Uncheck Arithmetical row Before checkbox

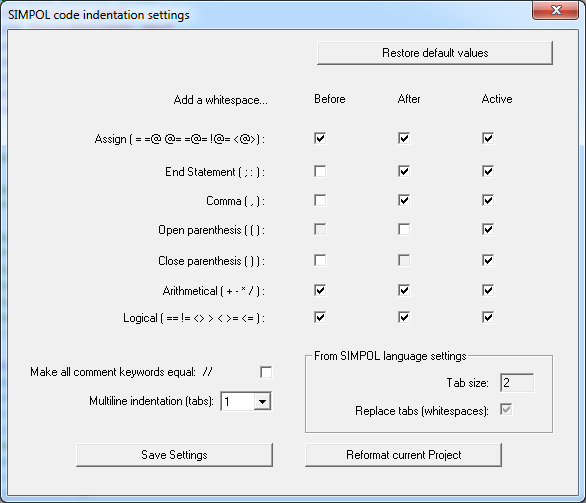click(320, 290)
